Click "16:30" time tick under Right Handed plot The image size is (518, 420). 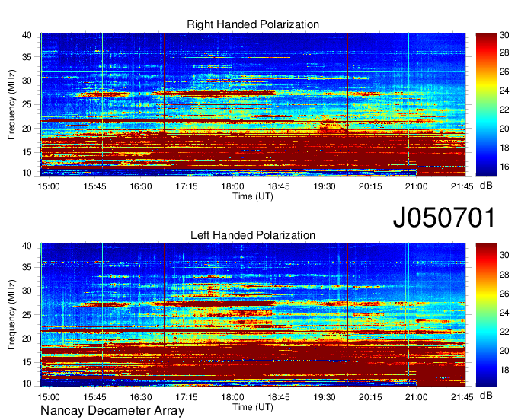[x=140, y=186]
